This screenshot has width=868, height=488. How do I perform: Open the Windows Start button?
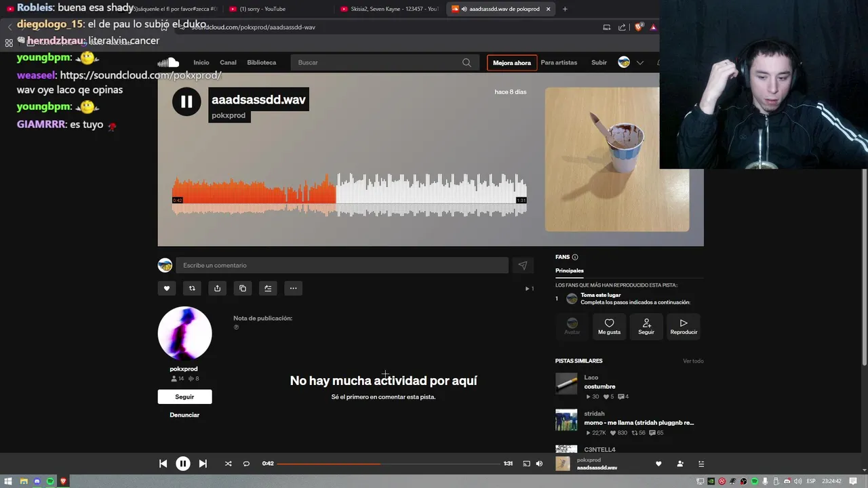[x=9, y=481]
